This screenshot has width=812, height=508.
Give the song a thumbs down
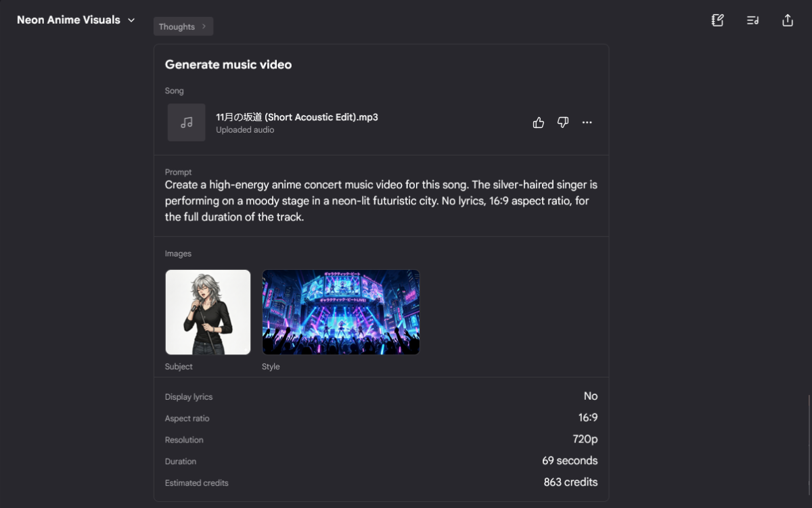point(563,122)
